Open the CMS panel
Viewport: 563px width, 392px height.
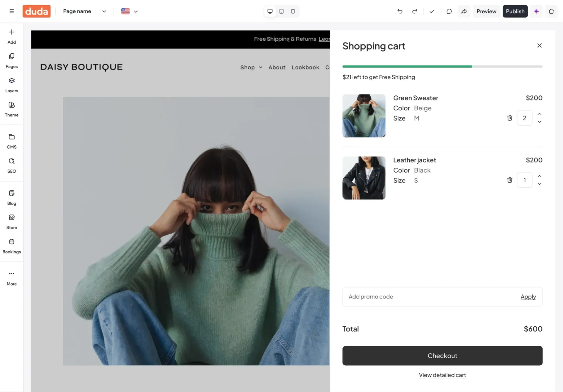point(12,141)
